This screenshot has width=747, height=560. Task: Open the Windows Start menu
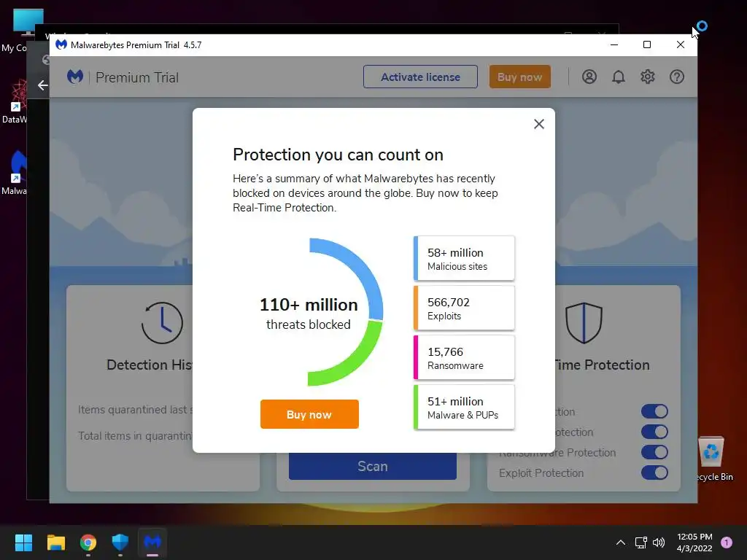(x=23, y=542)
